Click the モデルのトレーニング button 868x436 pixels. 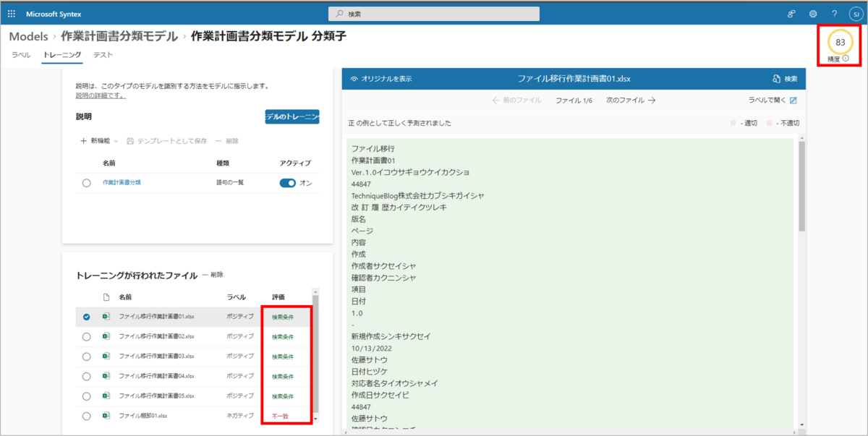[292, 116]
